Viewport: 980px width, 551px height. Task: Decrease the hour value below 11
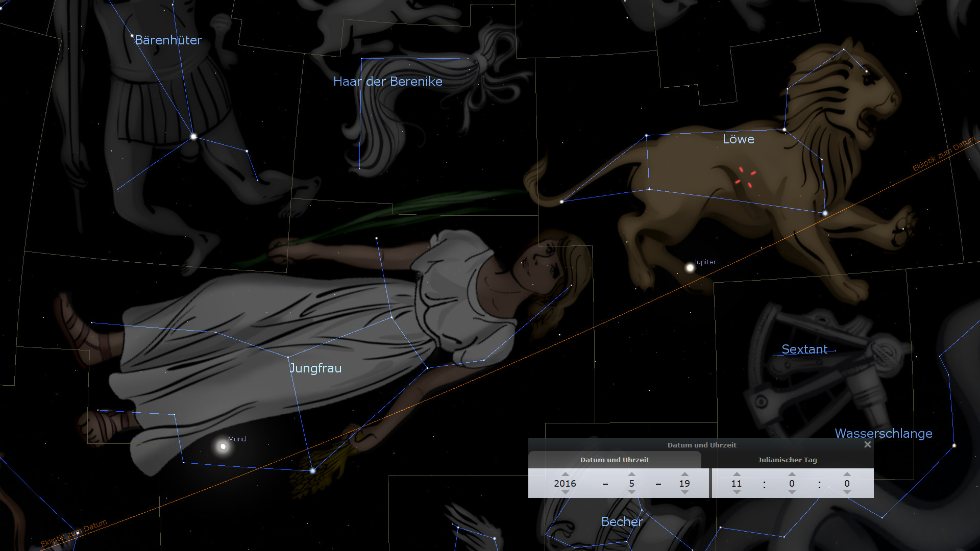tap(737, 492)
